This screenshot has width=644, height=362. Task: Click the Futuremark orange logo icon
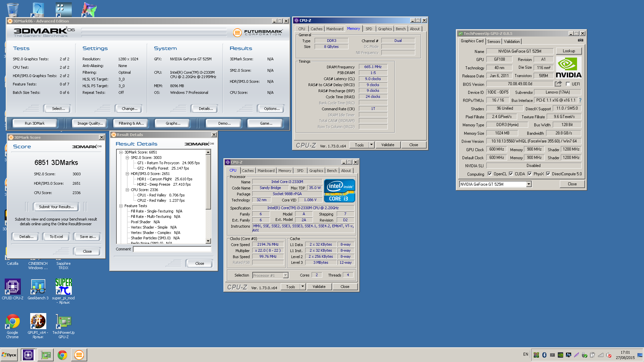237,33
